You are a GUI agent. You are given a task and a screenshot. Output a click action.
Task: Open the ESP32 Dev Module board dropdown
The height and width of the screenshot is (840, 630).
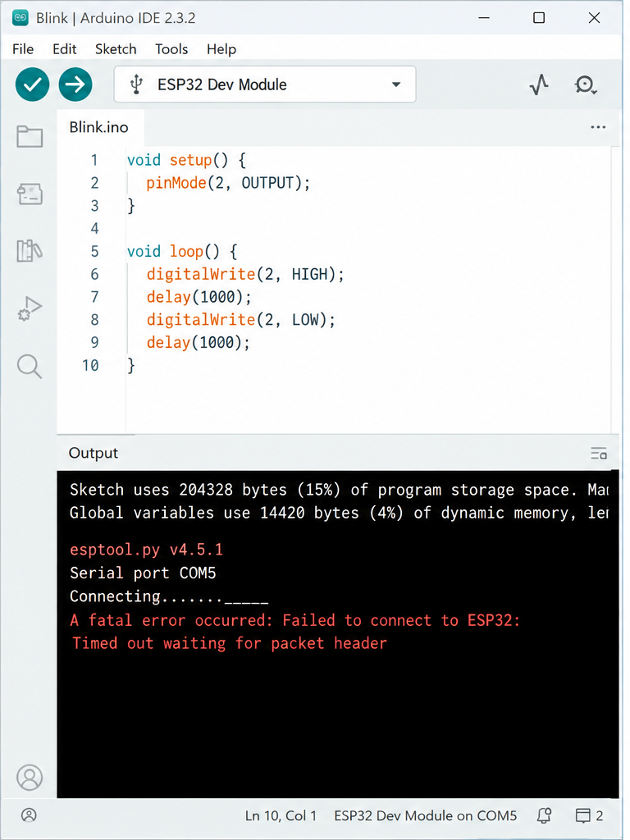coord(265,84)
